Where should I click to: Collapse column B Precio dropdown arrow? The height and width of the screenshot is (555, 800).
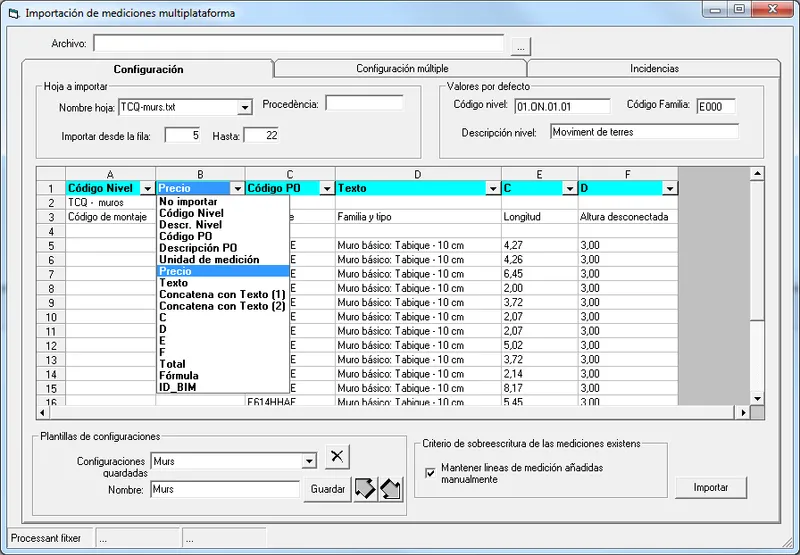(x=237, y=189)
